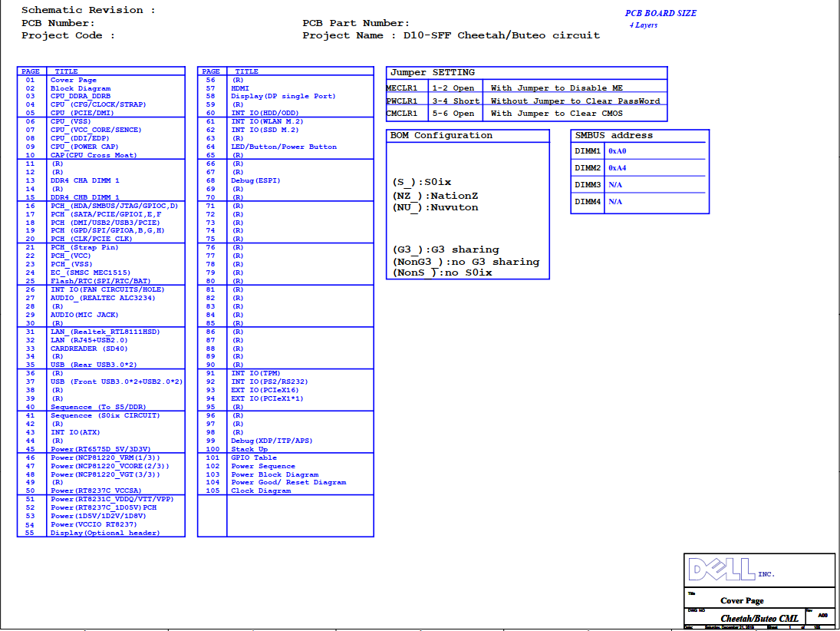
Task: Open the Power Sequence page entry
Action: [262, 466]
